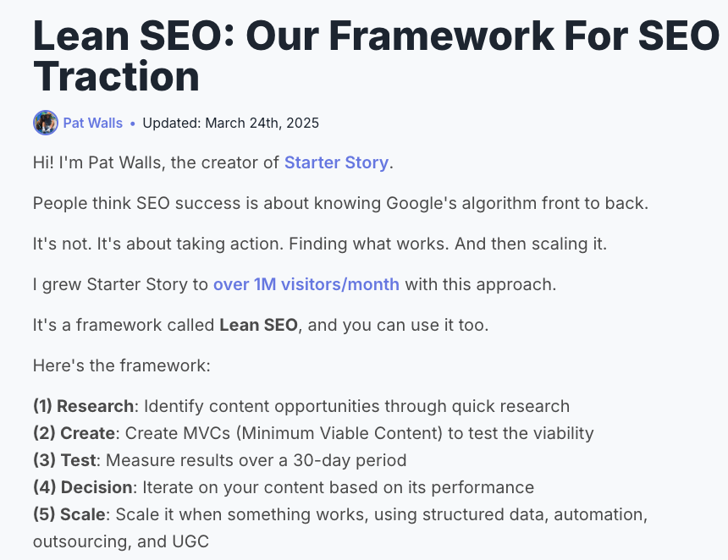
Task: Follow the Starter Story link
Action: click(336, 163)
